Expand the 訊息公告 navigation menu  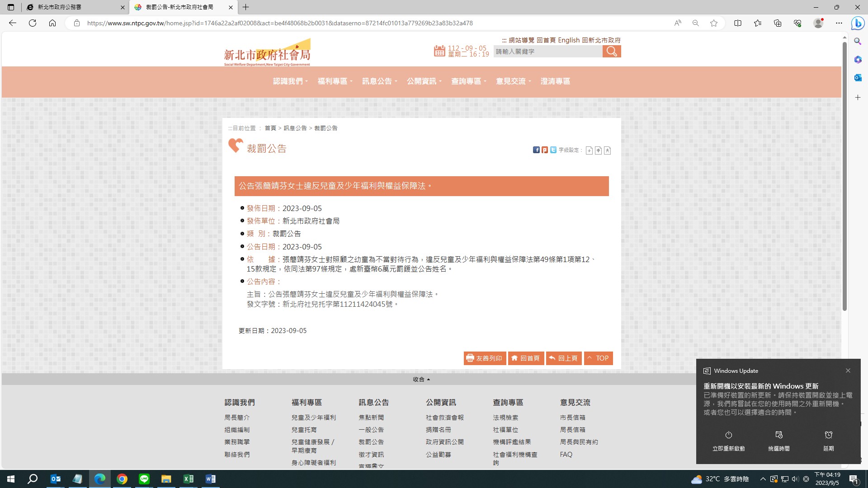point(379,81)
